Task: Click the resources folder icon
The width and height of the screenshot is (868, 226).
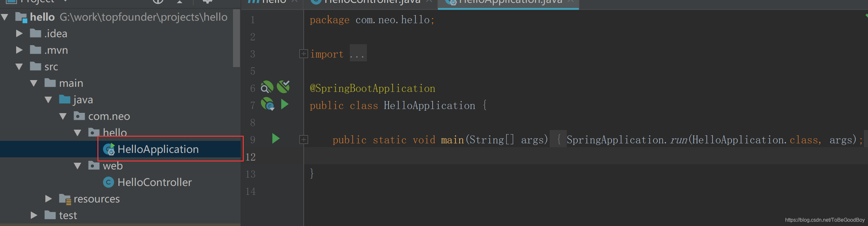Action: click(65, 199)
